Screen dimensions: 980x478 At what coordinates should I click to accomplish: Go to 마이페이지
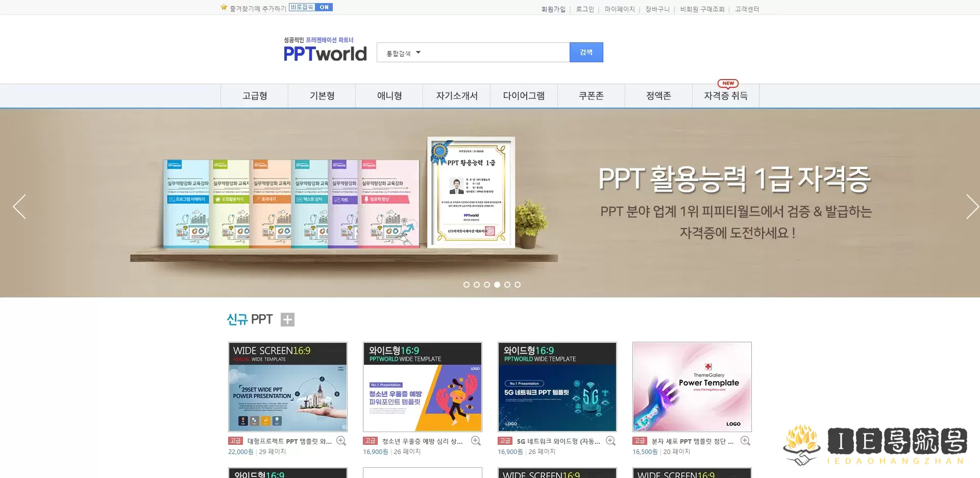click(620, 9)
